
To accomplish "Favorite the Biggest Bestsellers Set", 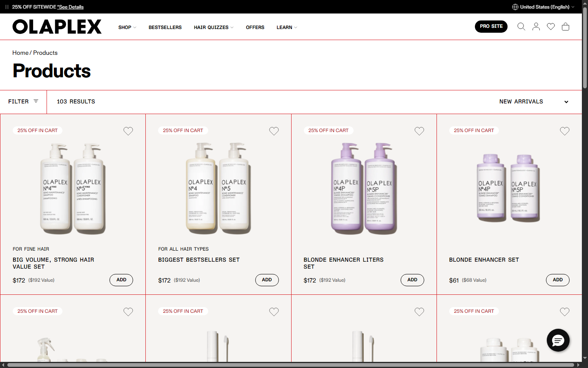I will pos(274,131).
